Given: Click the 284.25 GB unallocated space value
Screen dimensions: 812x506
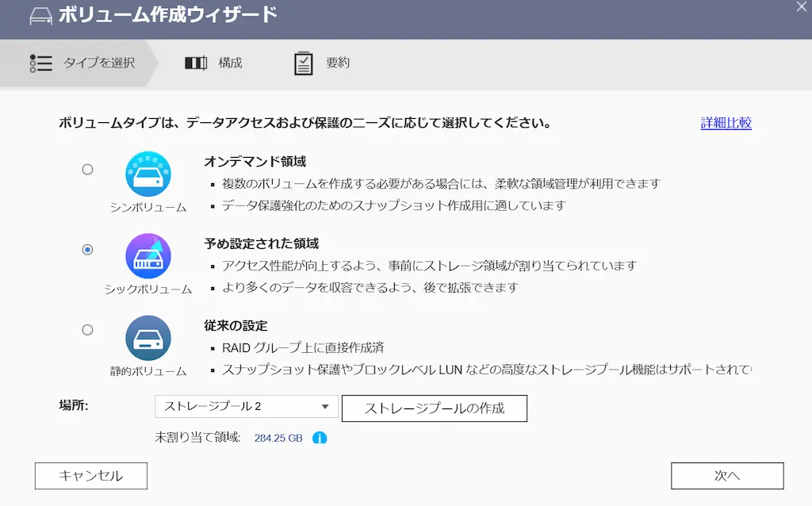Looking at the screenshot, I should (278, 438).
